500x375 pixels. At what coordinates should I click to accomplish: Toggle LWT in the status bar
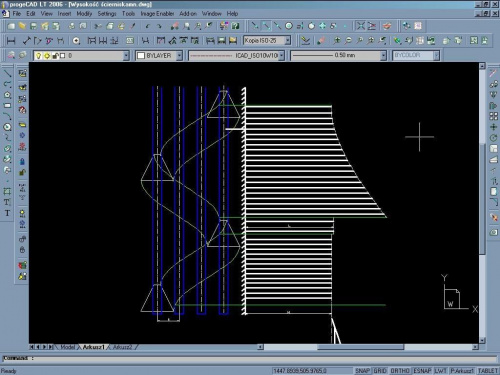click(440, 371)
